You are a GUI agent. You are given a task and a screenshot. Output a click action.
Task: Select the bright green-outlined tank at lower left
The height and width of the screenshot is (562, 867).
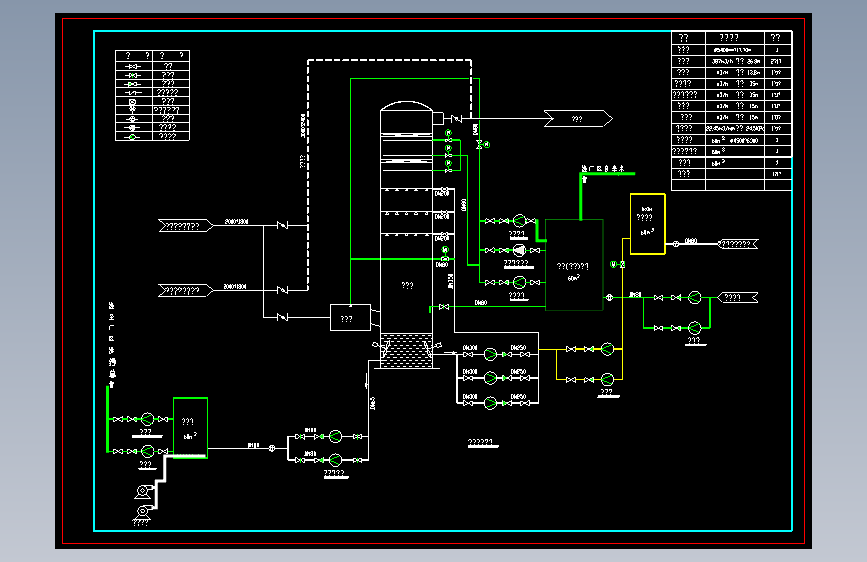(x=190, y=428)
